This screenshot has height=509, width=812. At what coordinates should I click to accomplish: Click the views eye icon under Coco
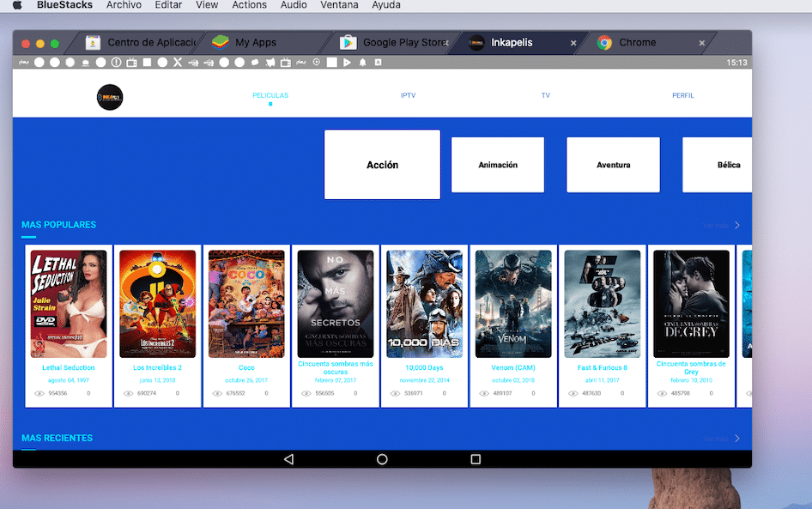[x=217, y=393]
